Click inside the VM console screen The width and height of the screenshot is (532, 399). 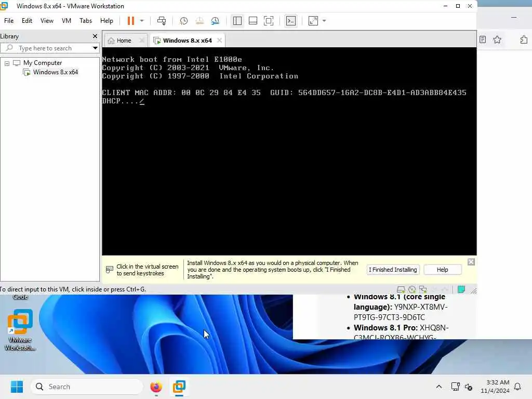[289, 151]
